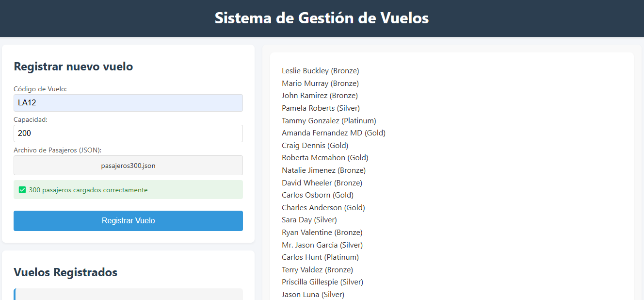Click the 300 pasajeros cargados correctamente message
This screenshot has height=300, width=644.
pyautogui.click(x=88, y=190)
